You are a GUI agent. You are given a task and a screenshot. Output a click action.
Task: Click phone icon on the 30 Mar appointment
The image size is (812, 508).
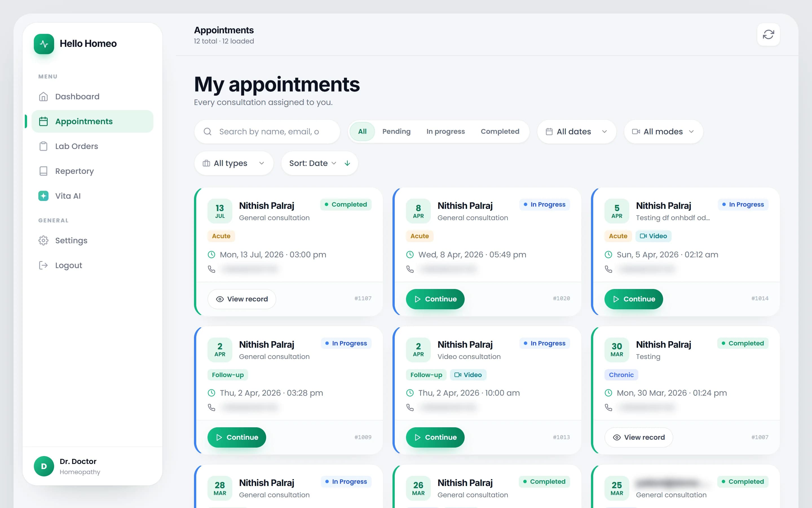[608, 408]
